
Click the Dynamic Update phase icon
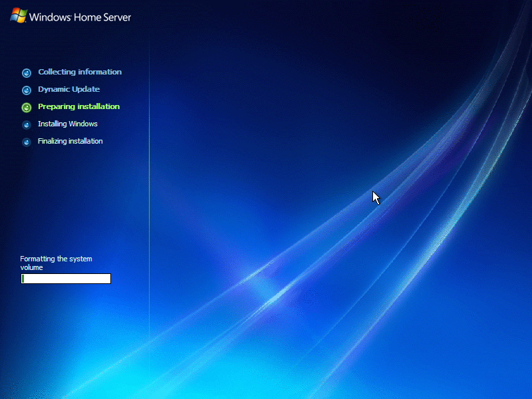point(27,90)
